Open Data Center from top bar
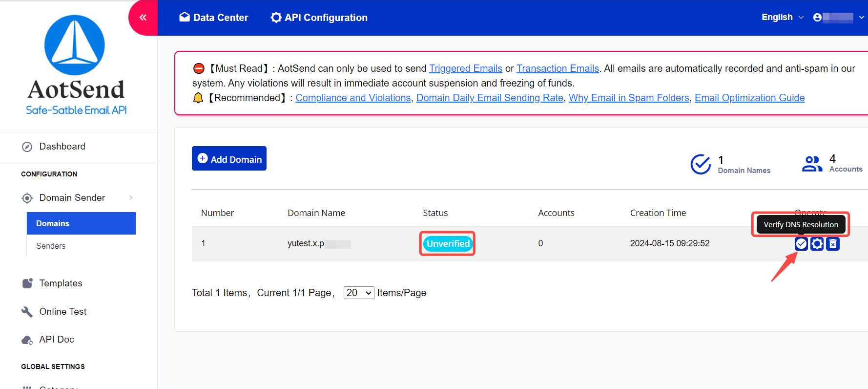The height and width of the screenshot is (389, 868). click(214, 18)
